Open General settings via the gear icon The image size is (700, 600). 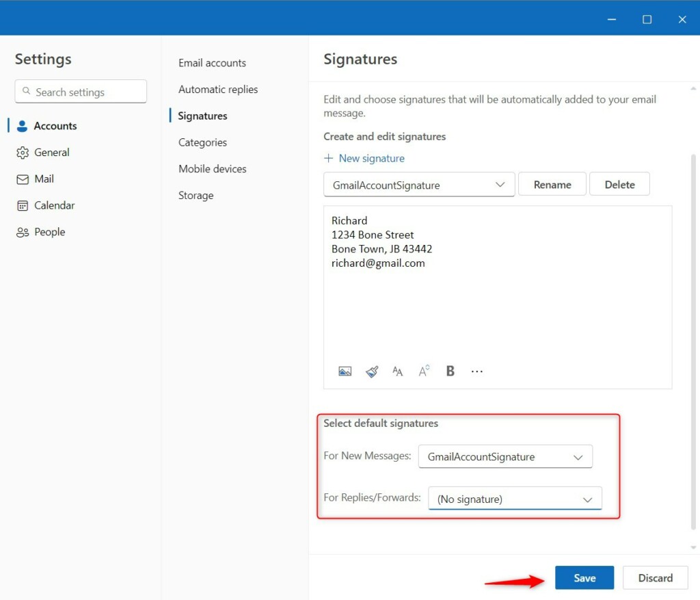[23, 152]
